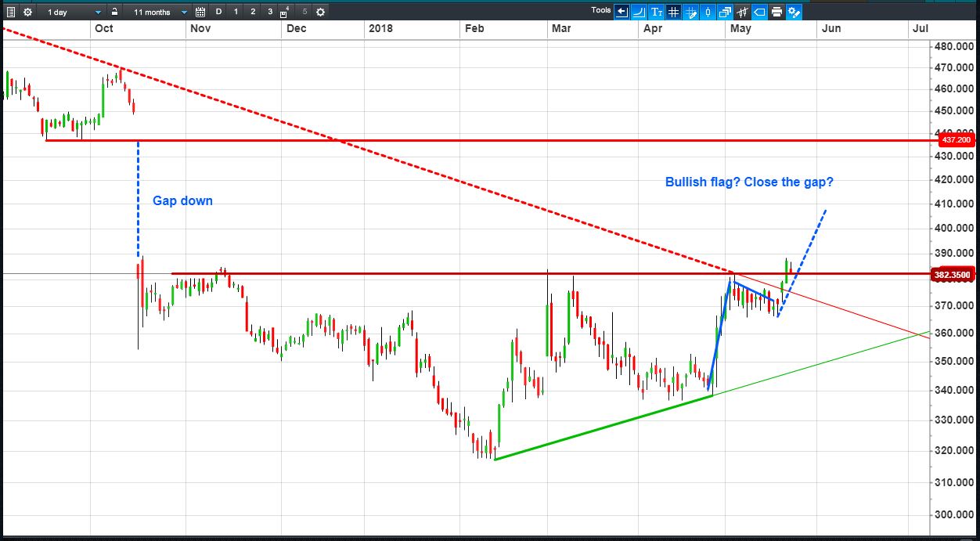Toggle the grid color picker tool
This screenshot has height=541, width=980.
point(690,12)
